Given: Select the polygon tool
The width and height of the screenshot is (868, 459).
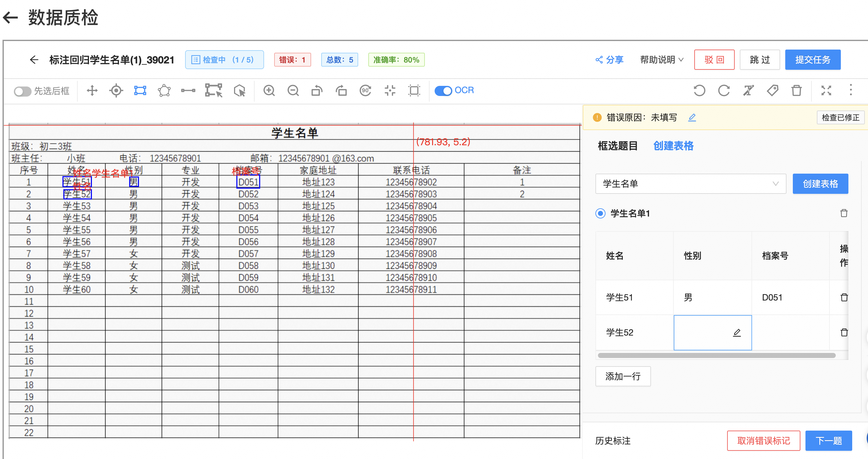Looking at the screenshot, I should (164, 91).
